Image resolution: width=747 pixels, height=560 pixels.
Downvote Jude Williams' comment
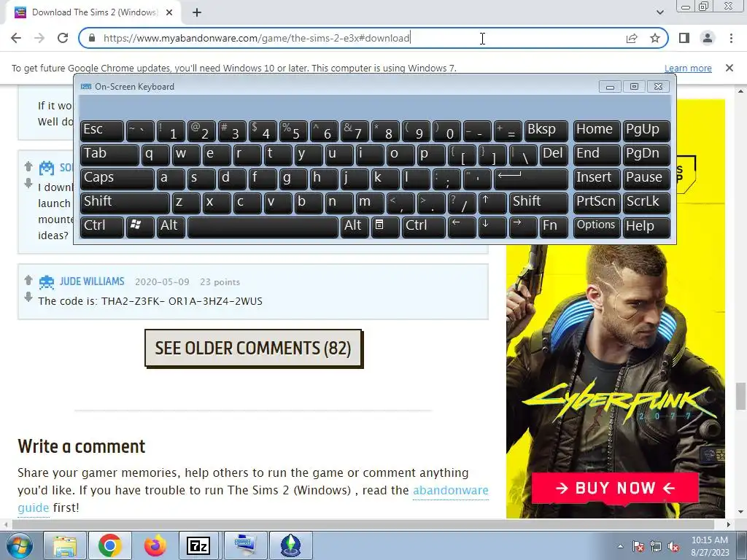[x=28, y=297]
